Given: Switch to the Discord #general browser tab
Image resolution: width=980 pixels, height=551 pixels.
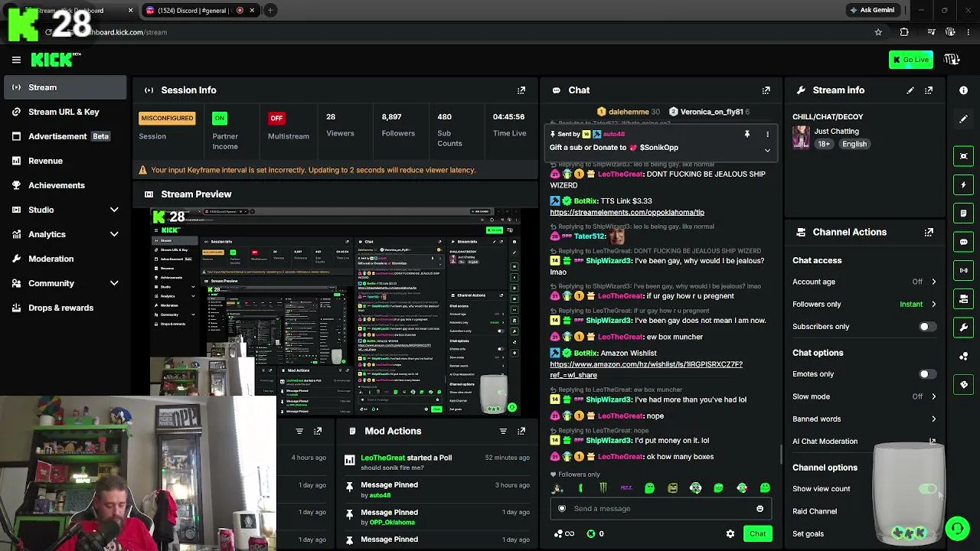Looking at the screenshot, I should point(199,11).
